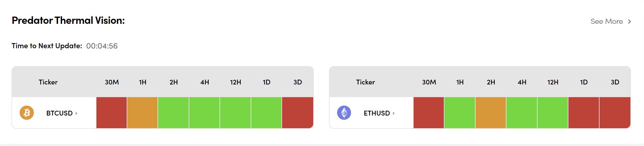The height and width of the screenshot is (146, 644).
Task: Click the See More chevron arrow
Action: (629, 21)
